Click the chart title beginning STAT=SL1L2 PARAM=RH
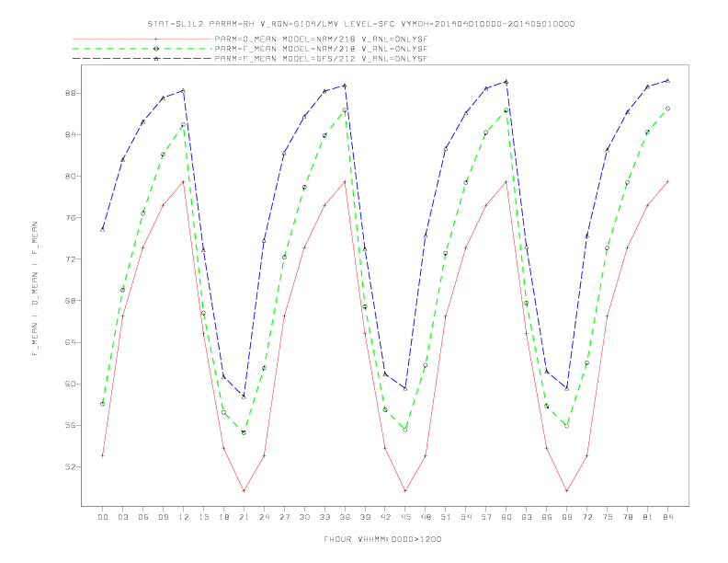The image size is (728, 563). tap(360, 24)
